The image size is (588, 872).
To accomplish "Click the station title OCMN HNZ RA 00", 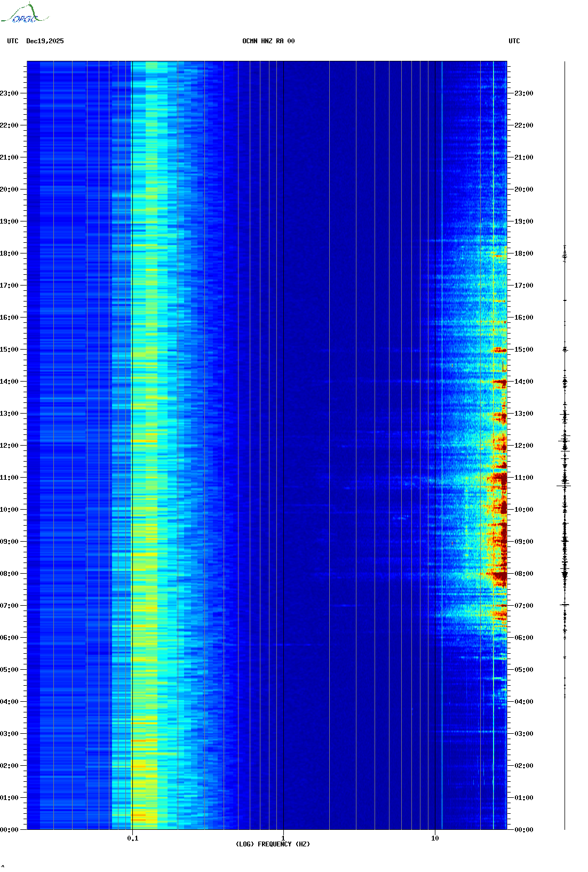I will (x=268, y=41).
